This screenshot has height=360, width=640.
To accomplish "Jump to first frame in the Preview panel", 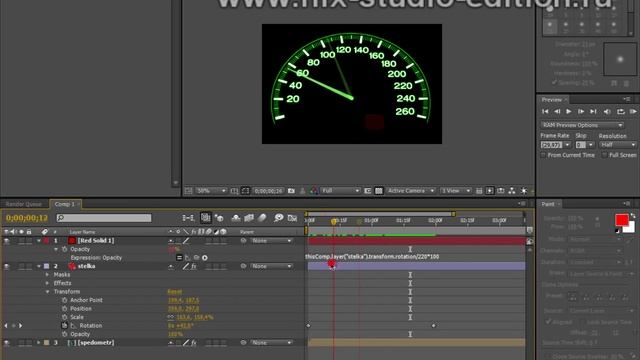I will tap(545, 111).
